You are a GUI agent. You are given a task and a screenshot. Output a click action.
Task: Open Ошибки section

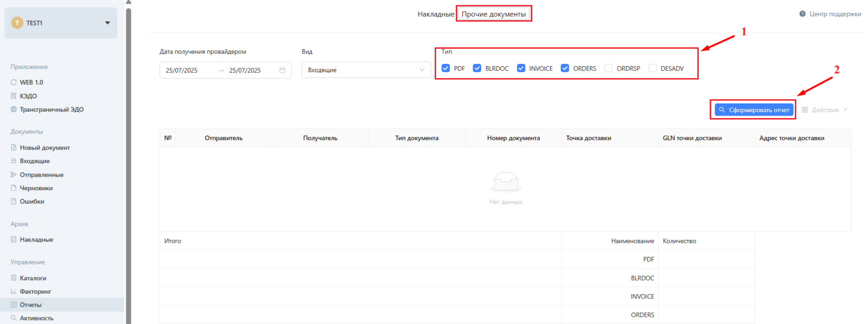(32, 201)
